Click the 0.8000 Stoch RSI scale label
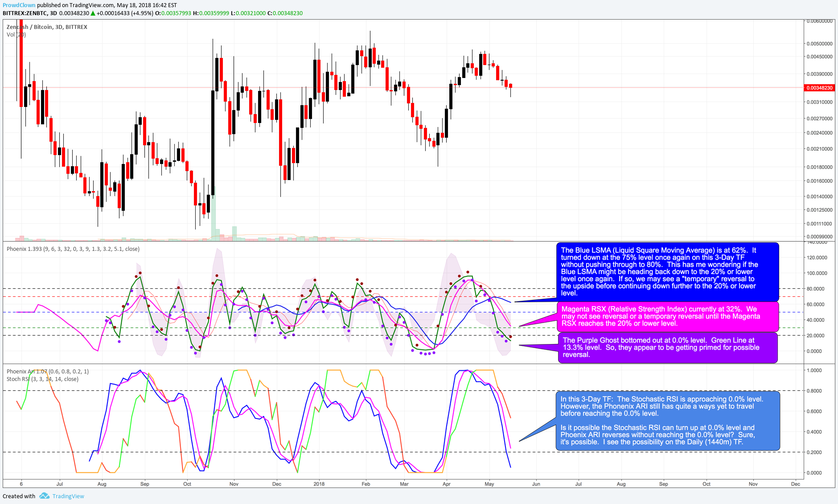 coord(814,391)
